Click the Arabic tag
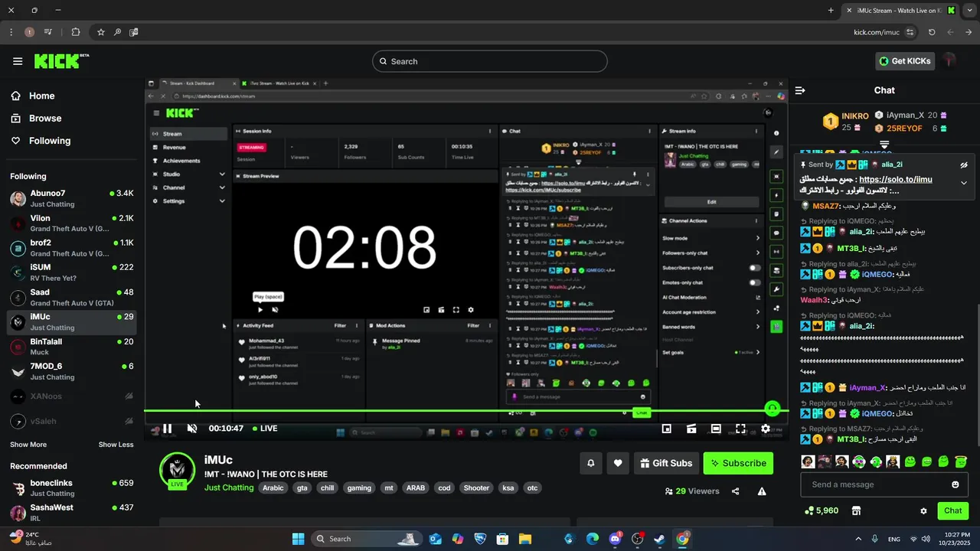The width and height of the screenshot is (980, 551). click(273, 488)
